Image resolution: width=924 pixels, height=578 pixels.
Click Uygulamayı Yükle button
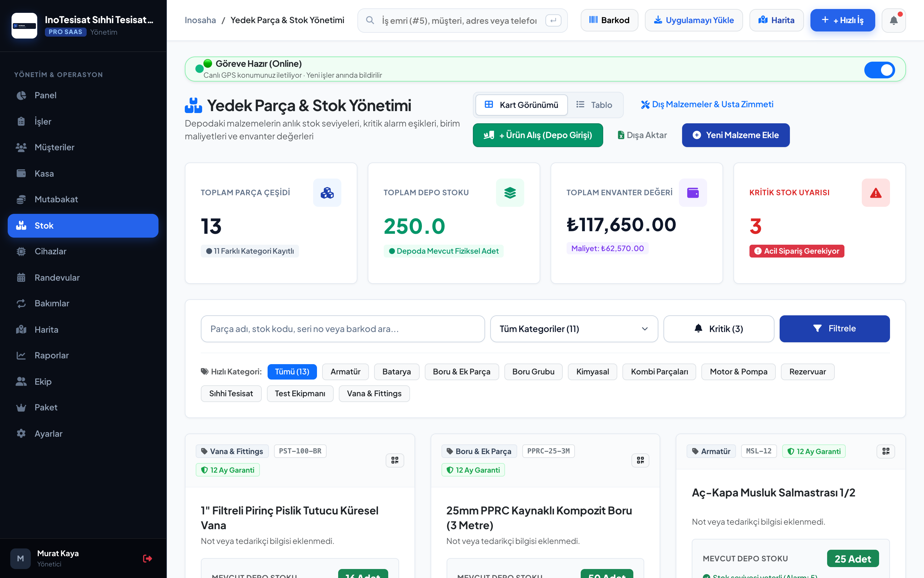coord(694,20)
